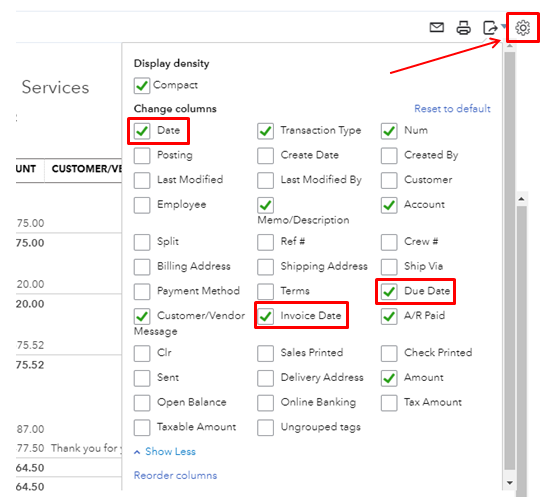Enable the Ungrouped tags column
The width and height of the screenshot is (543, 499).
[265, 427]
